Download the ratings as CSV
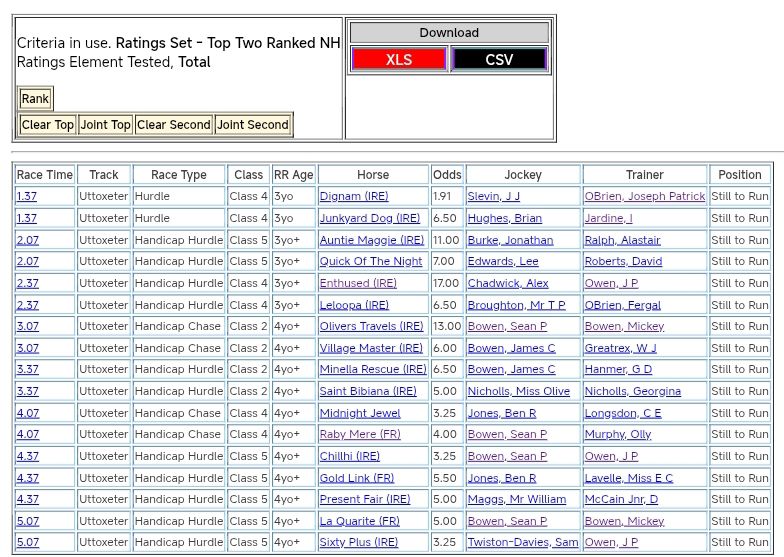Viewport: 784px width, 557px height. click(499, 59)
